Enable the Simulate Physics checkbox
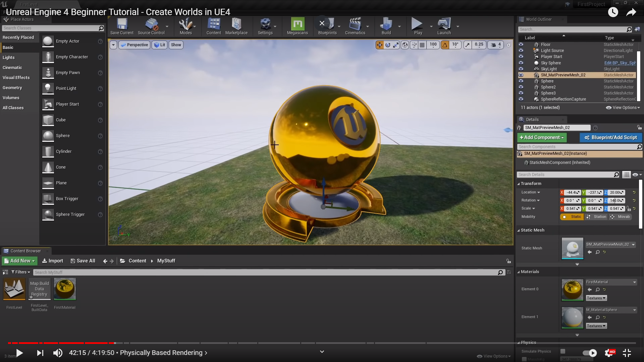The image size is (644, 362). (x=563, y=351)
